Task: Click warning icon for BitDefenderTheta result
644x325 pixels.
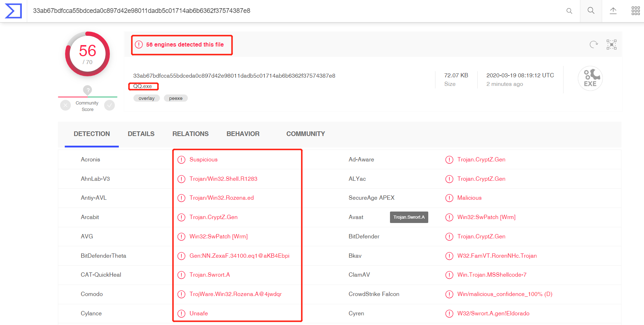Action: click(181, 256)
